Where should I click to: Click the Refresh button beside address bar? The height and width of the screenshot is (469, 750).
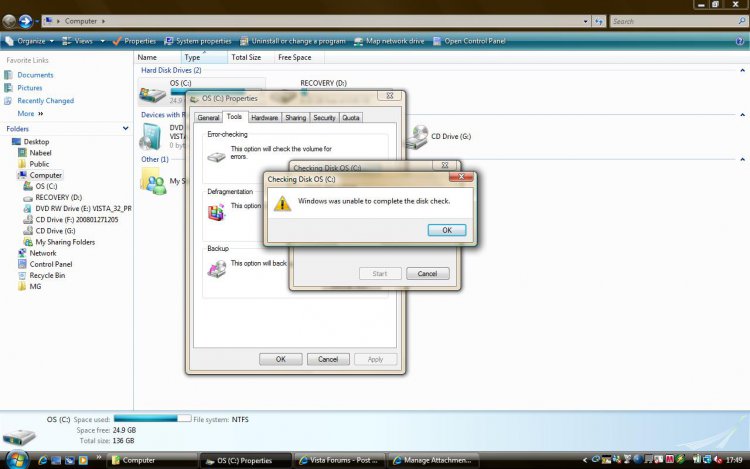tap(599, 21)
